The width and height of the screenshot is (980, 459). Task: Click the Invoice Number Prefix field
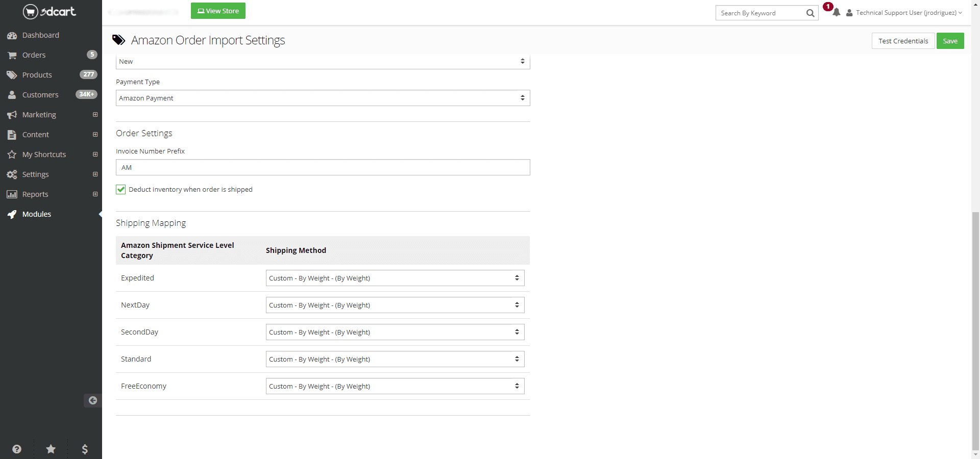(x=323, y=167)
